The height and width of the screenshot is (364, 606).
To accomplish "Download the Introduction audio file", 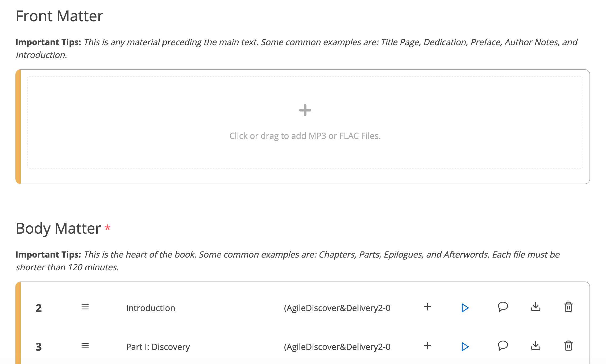I will pos(536,307).
